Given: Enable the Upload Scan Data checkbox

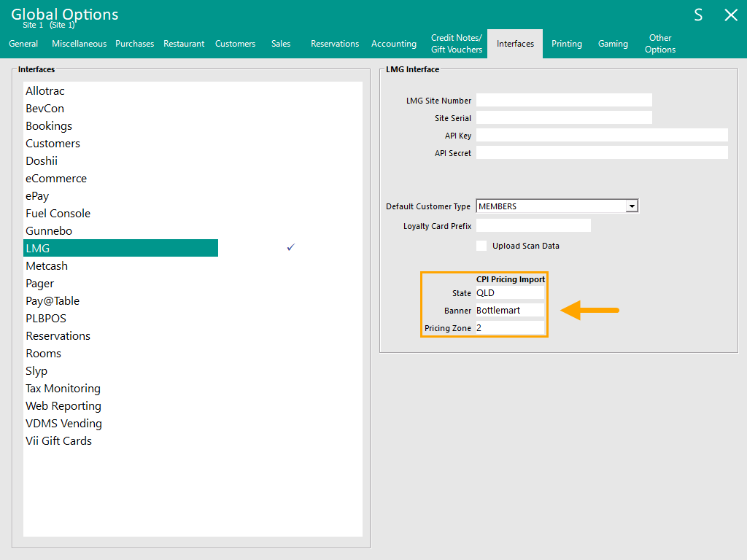Looking at the screenshot, I should click(x=481, y=246).
